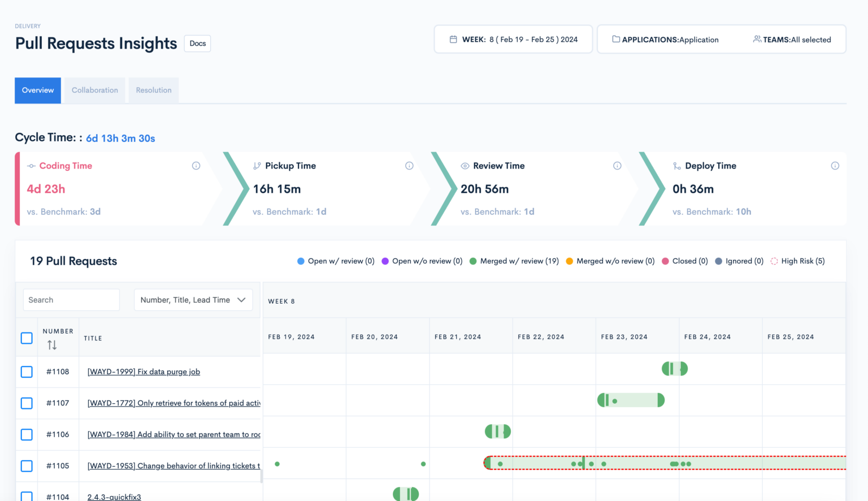Click the timeline bar for PR #1107
This screenshot has width=868, height=501.
click(631, 400)
